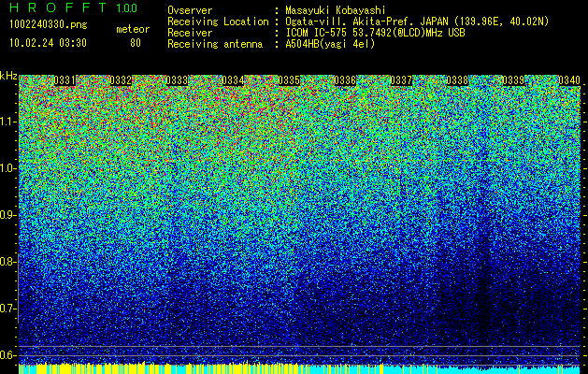Select the file name 1002240330.png
The height and width of the screenshot is (374, 588).
pos(49,25)
